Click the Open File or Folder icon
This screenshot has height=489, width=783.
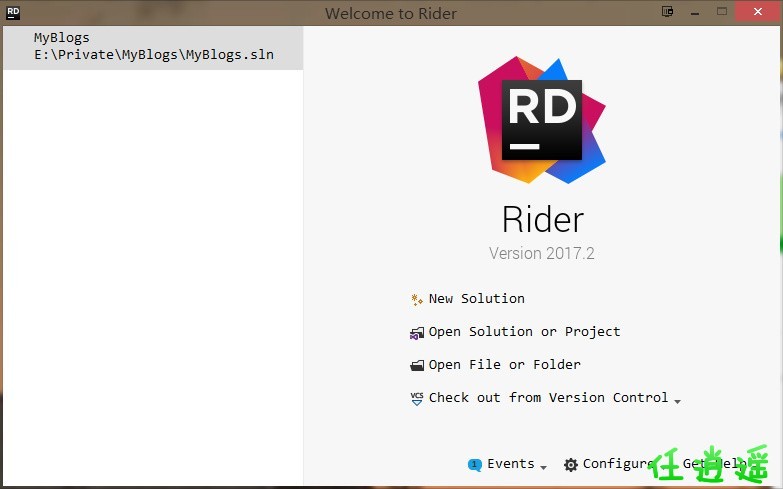416,366
